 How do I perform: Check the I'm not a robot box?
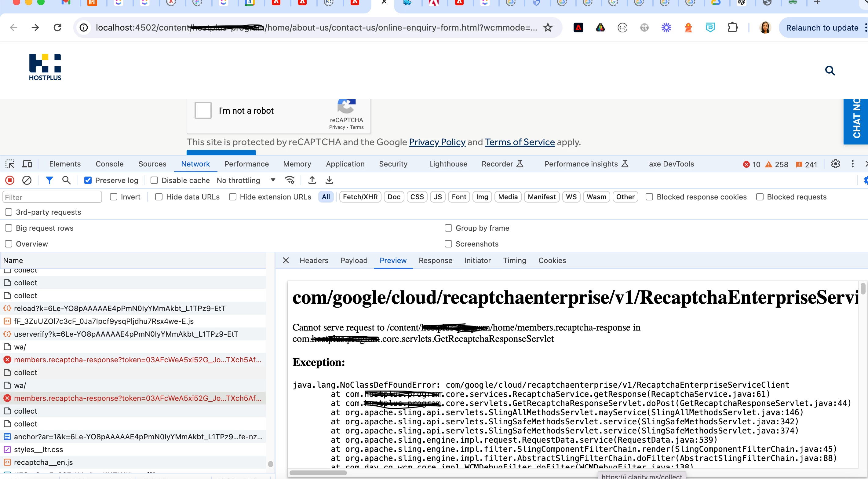203,110
